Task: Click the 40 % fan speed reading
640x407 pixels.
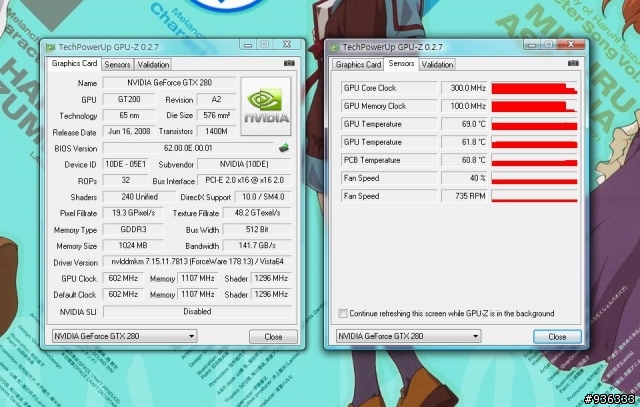Action: pos(464,178)
